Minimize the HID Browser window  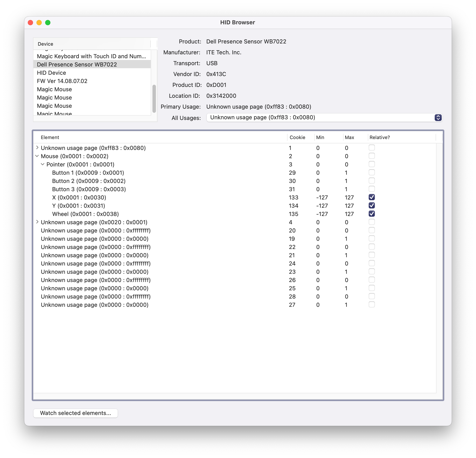(x=39, y=22)
